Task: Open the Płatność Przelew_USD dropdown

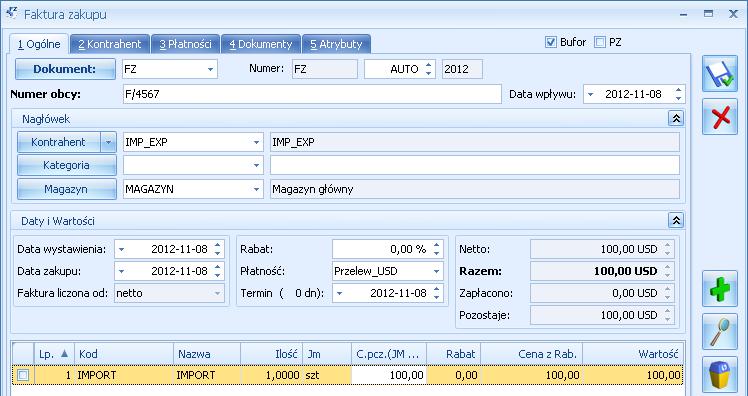Action: tap(436, 271)
